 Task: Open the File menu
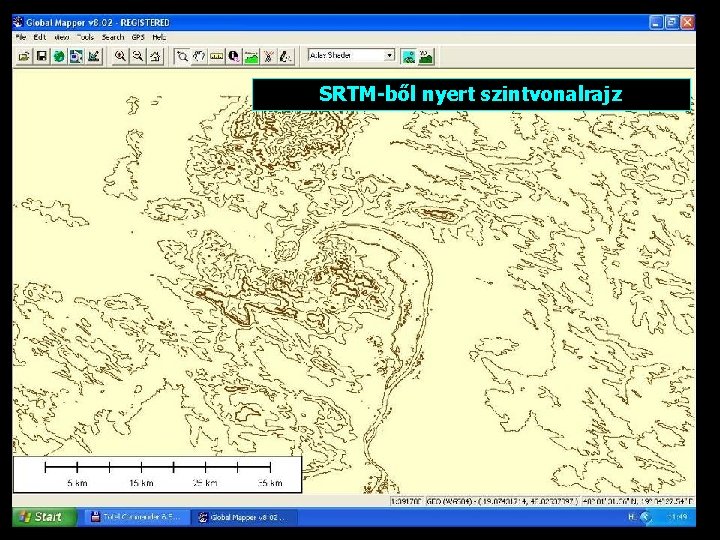click(21, 37)
